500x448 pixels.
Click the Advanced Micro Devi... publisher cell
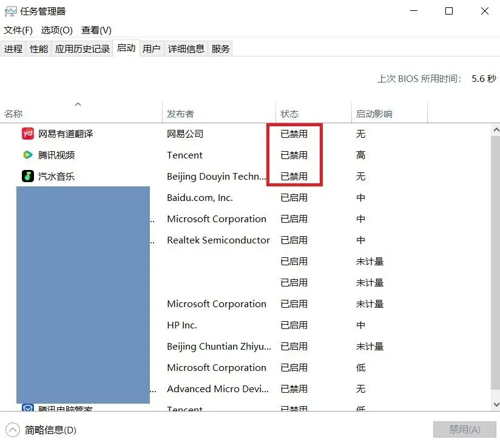218,389
